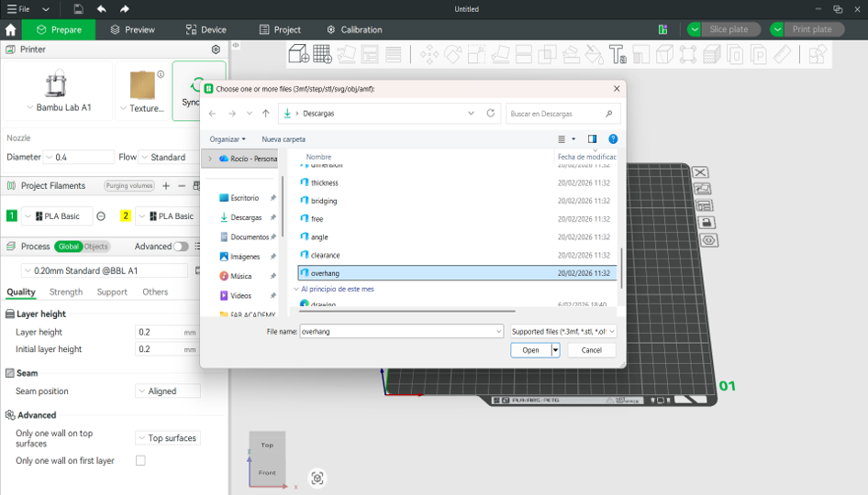Switch to the Preview tab
This screenshot has width=868, height=495.
[132, 30]
